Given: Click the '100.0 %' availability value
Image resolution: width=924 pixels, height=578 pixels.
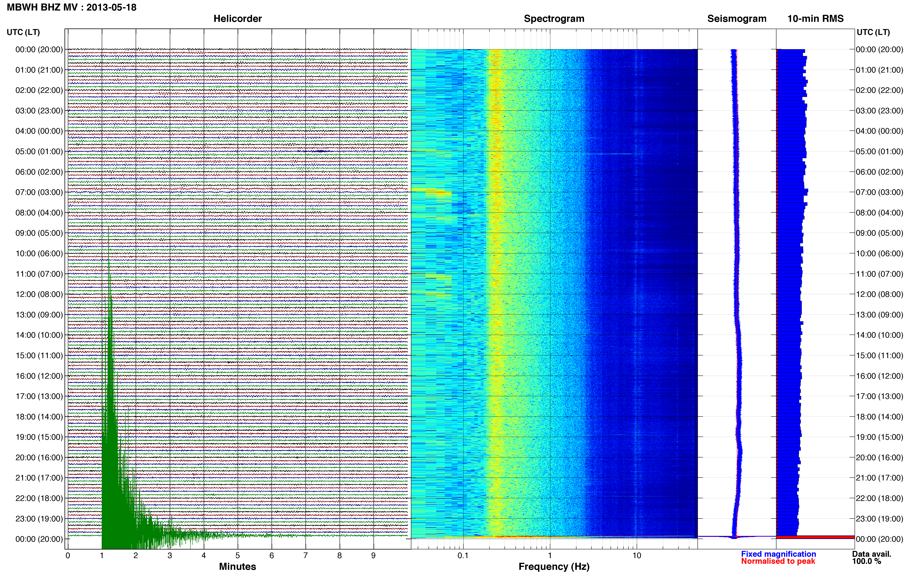Looking at the screenshot, I should click(x=867, y=561).
